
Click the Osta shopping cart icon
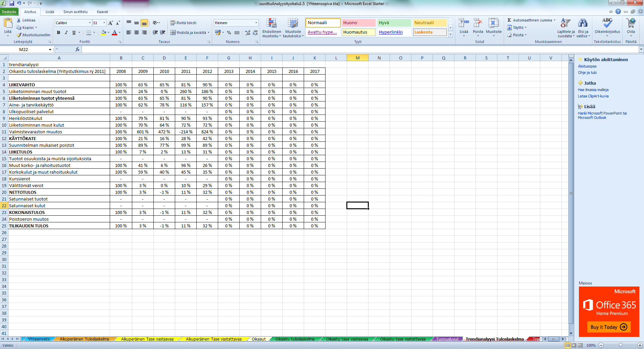(631, 24)
